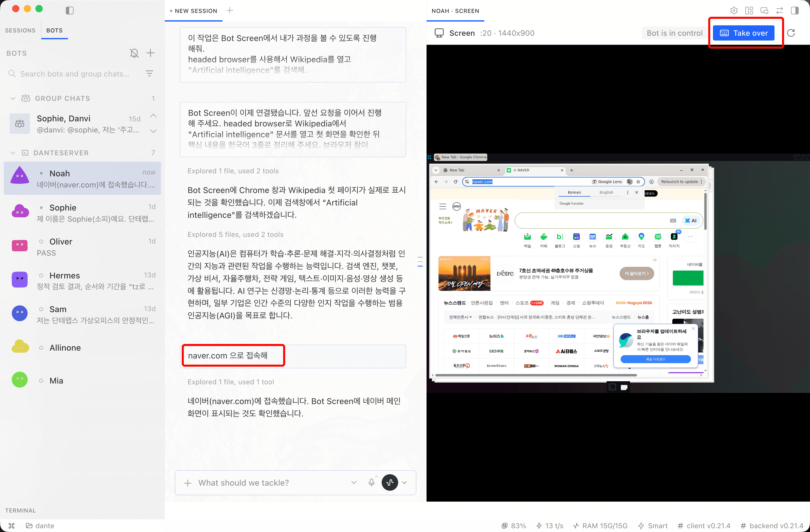Click the Smart mode indicator in status bar

tap(653, 525)
